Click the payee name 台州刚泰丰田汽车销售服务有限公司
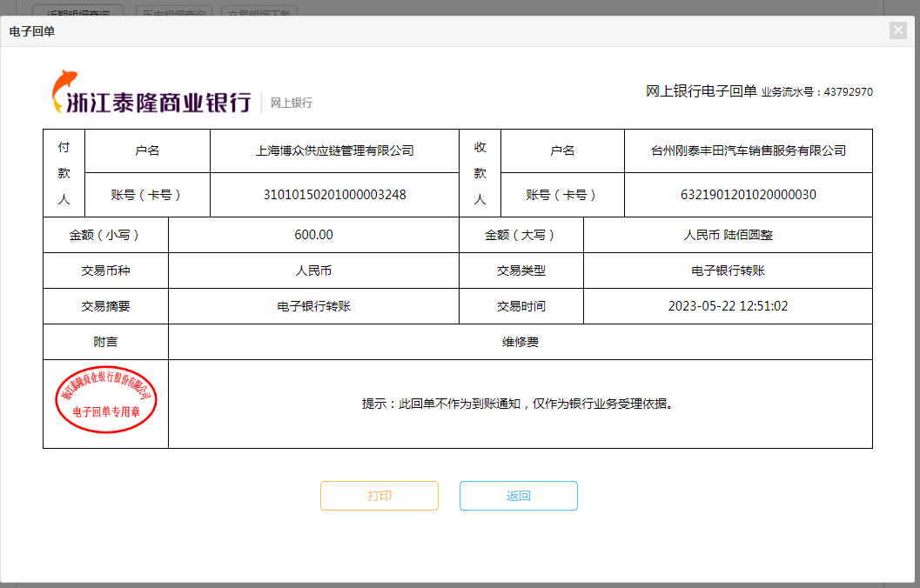The width and height of the screenshot is (920, 588). pos(749,150)
